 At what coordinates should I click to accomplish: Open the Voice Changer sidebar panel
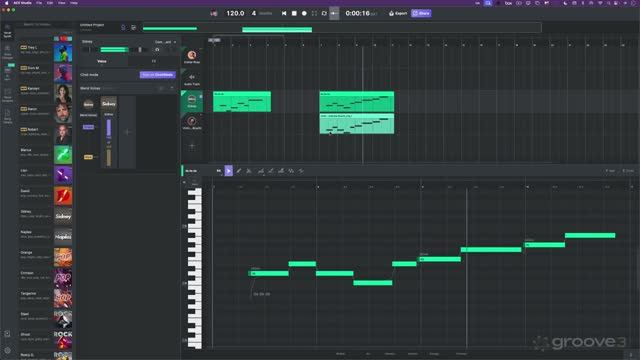pyautogui.click(x=7, y=52)
